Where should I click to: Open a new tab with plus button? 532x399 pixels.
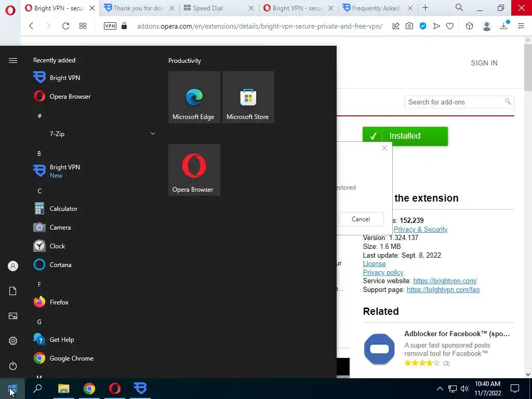(x=425, y=8)
